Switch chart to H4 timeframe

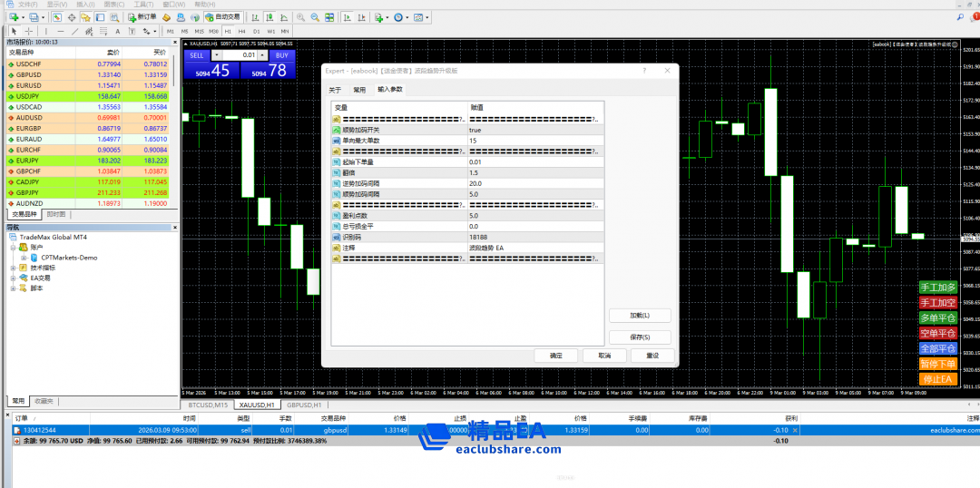pyautogui.click(x=241, y=31)
